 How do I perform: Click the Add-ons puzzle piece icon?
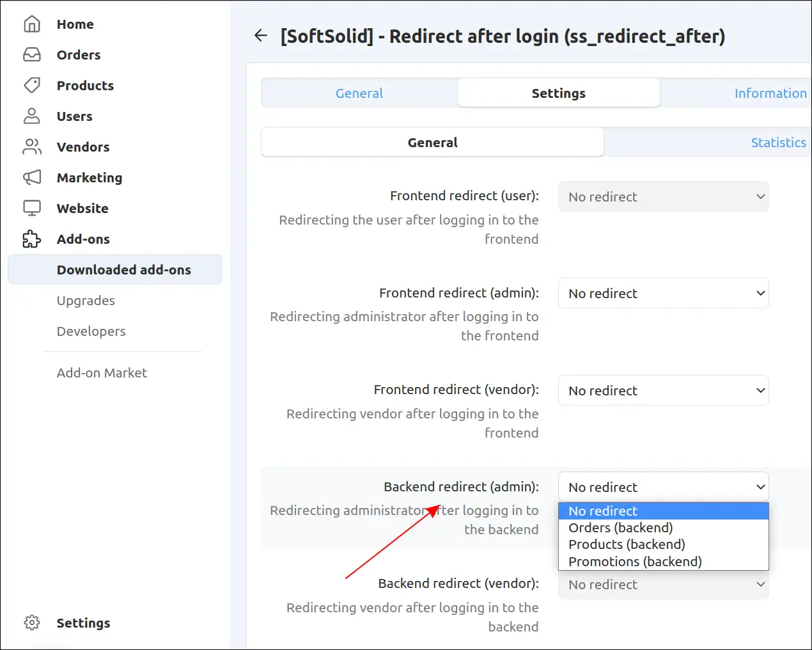pos(32,239)
